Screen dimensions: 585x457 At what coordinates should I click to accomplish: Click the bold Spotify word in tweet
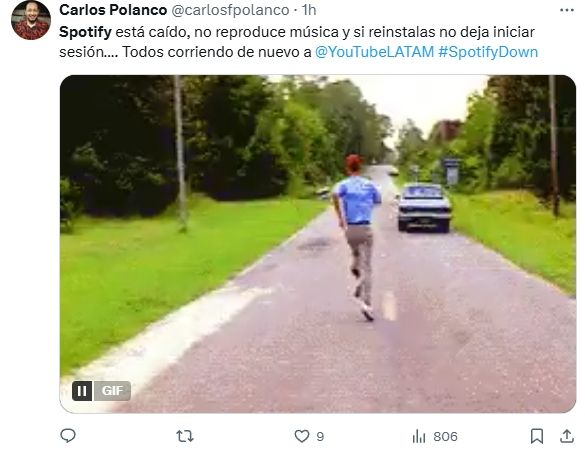click(x=85, y=32)
